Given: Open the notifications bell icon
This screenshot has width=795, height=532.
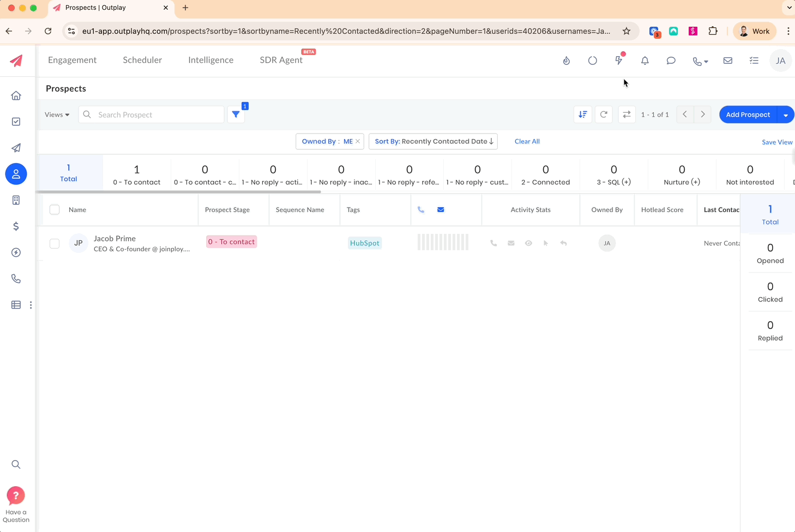Looking at the screenshot, I should 645,61.
